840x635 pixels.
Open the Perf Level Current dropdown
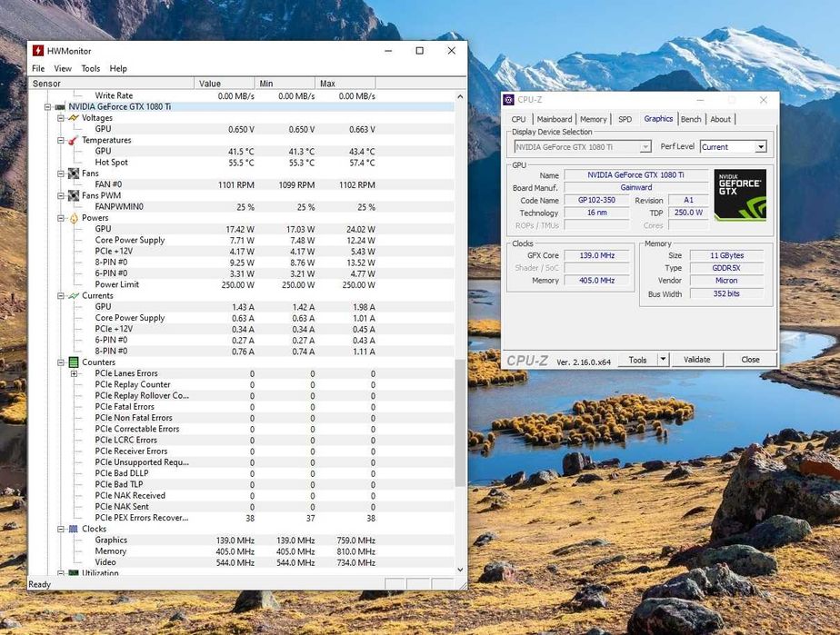760,146
